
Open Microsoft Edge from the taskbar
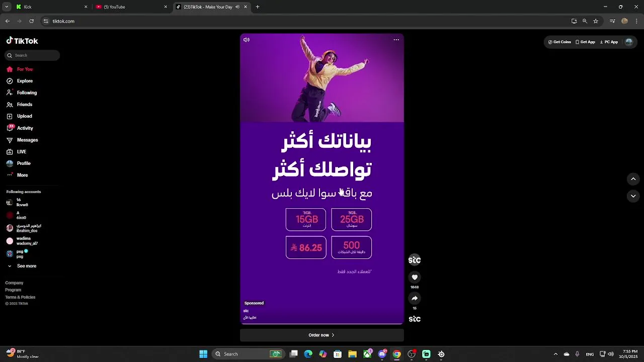(308, 354)
